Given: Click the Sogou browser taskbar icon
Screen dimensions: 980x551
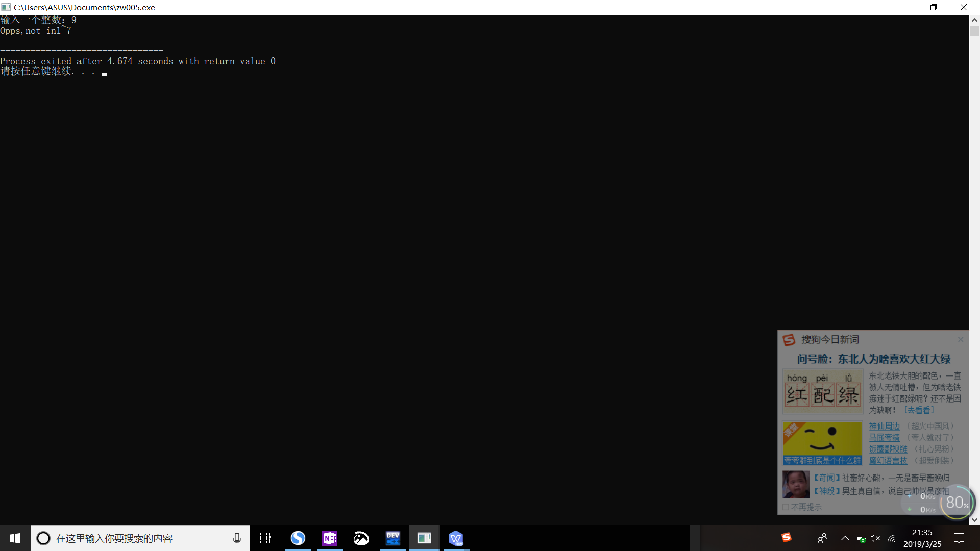Looking at the screenshot, I should pyautogui.click(x=298, y=538).
